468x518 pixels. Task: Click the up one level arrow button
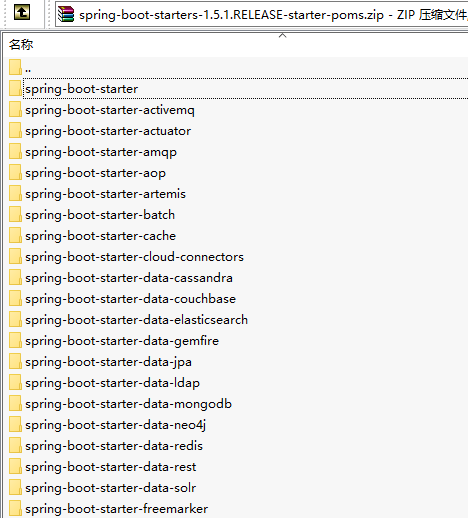click(22, 13)
